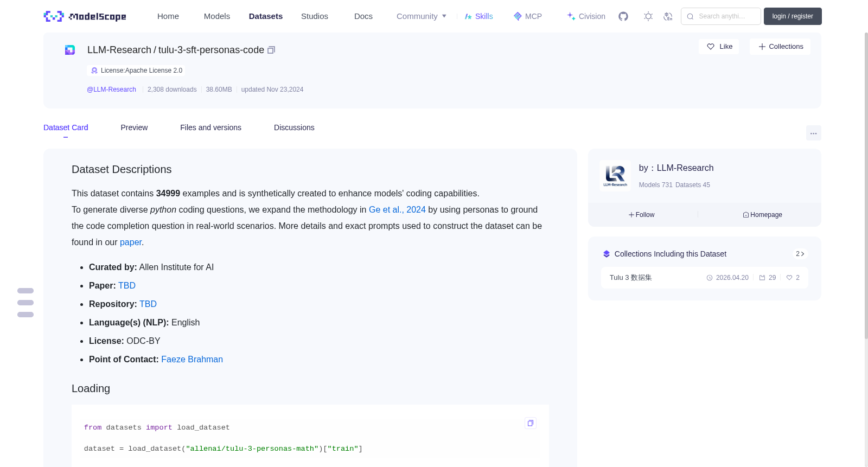The width and height of the screenshot is (868, 467).
Task: Open the Ge et al., 2024 link
Action: click(397, 209)
